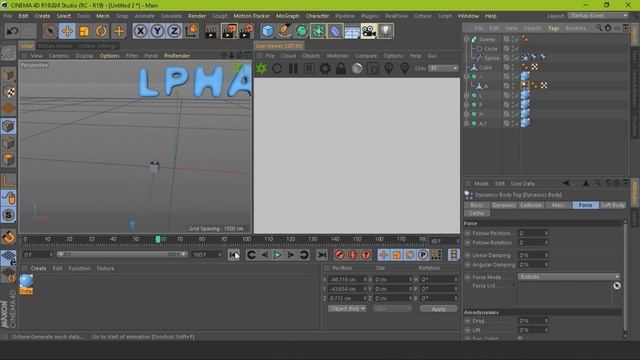Open the Layout dropdown
The height and width of the screenshot is (360, 640).
pyautogui.click(x=598, y=16)
